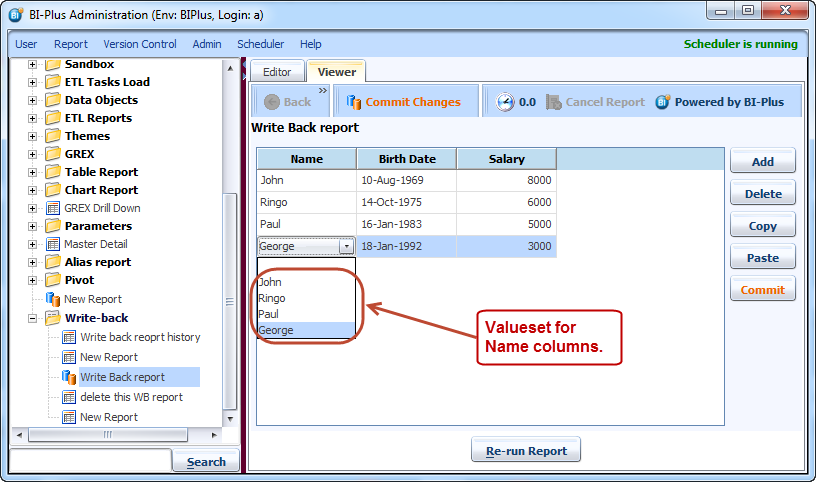This screenshot has height=482, width=816.
Task: Click the search text input field
Action: (x=90, y=460)
